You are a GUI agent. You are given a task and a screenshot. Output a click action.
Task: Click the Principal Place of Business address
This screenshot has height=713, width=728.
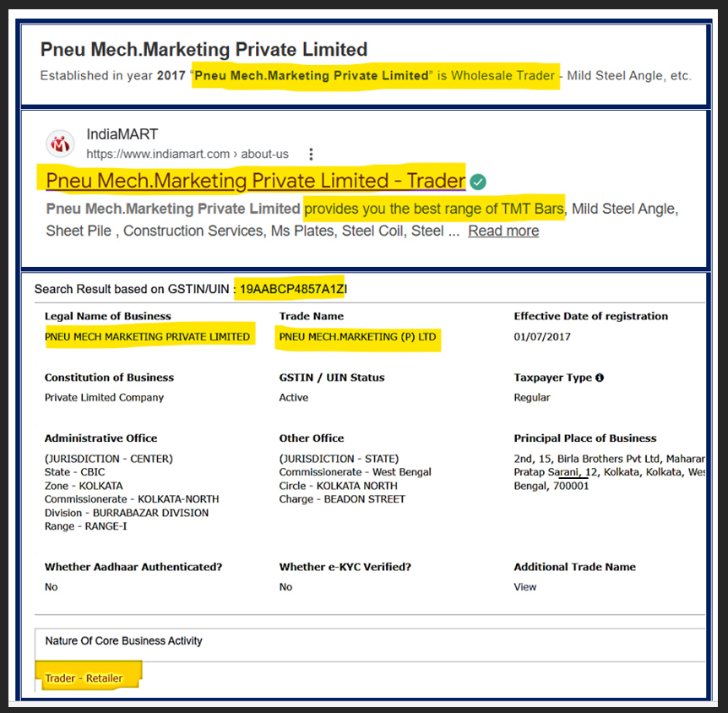pyautogui.click(x=608, y=472)
